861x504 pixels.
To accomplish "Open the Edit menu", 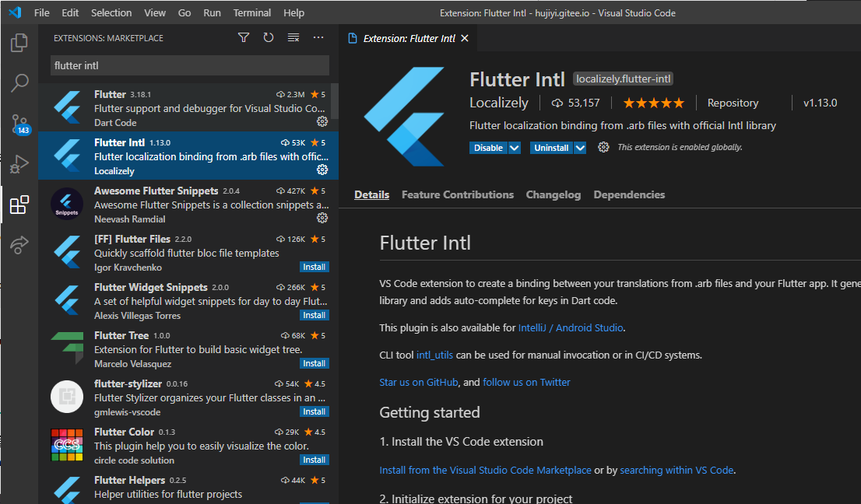I will 70,12.
